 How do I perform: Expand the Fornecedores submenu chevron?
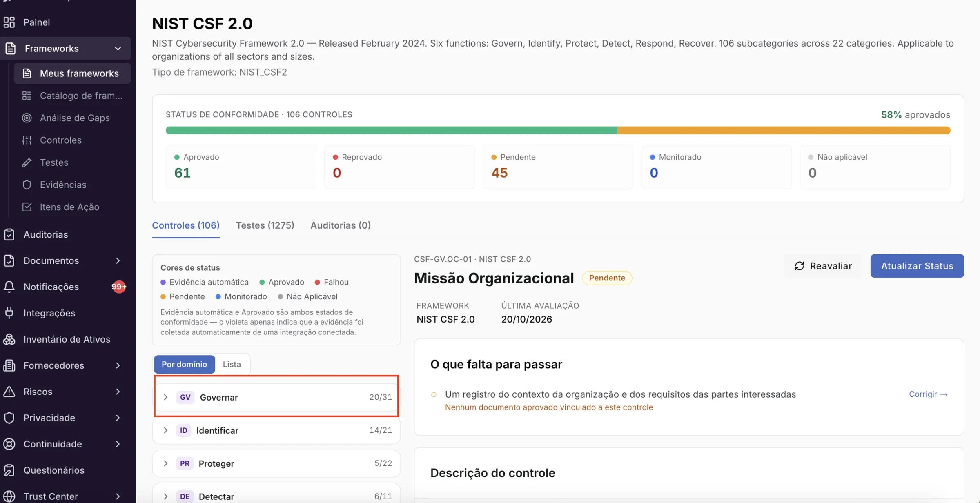118,365
